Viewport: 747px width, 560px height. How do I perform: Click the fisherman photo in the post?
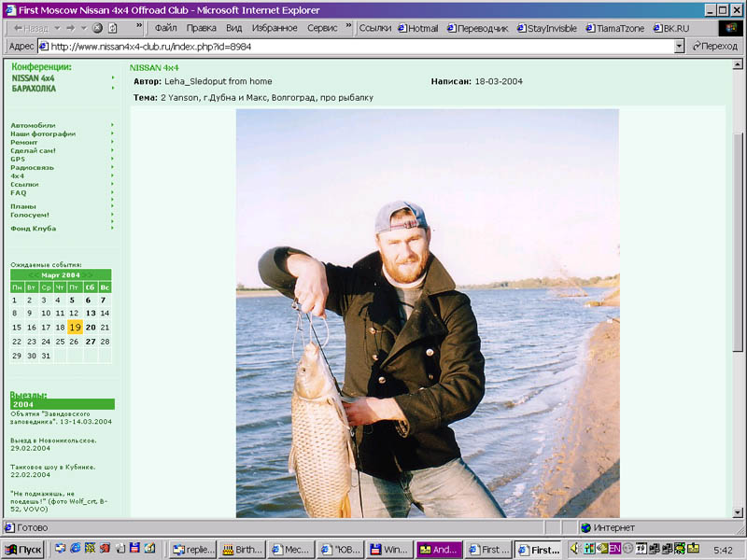coord(428,314)
